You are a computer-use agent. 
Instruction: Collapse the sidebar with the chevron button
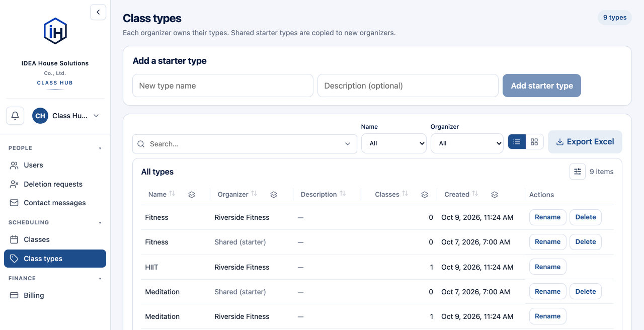(98, 12)
